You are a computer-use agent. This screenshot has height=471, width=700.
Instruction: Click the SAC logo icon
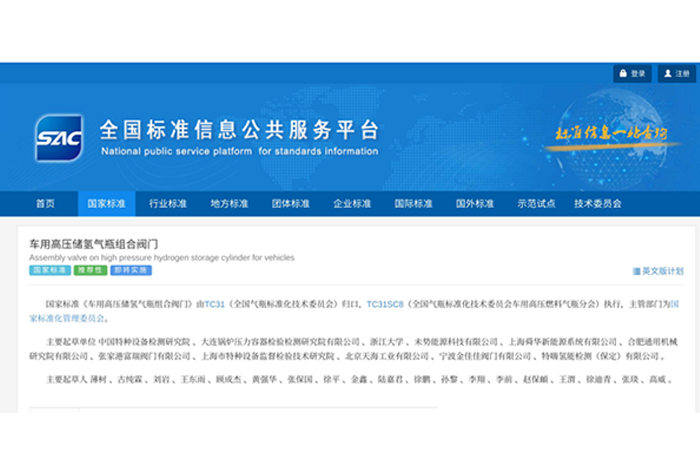[x=59, y=138]
